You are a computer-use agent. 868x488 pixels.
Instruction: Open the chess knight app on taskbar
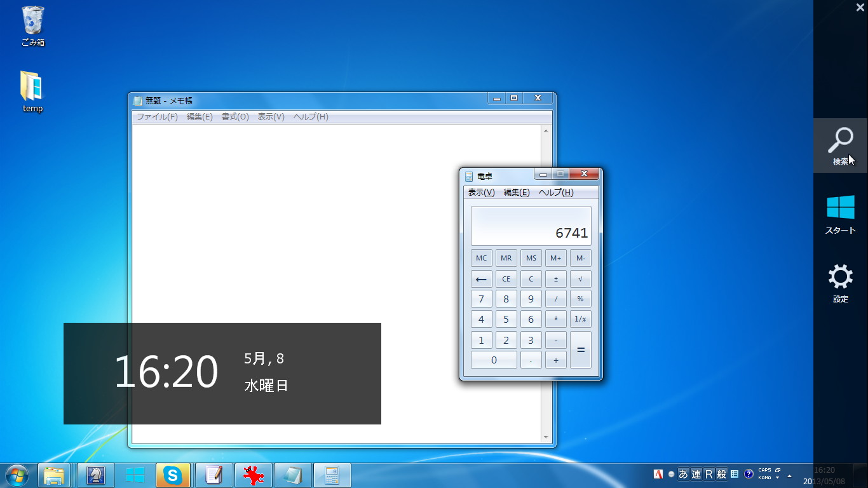[x=96, y=475]
